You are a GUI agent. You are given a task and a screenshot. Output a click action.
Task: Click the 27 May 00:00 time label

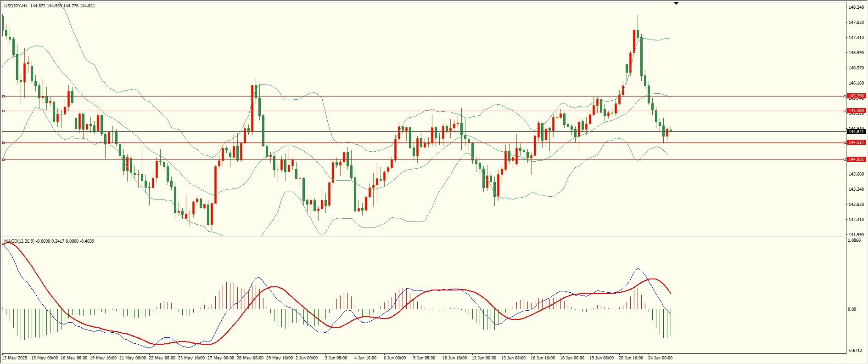(x=221, y=358)
